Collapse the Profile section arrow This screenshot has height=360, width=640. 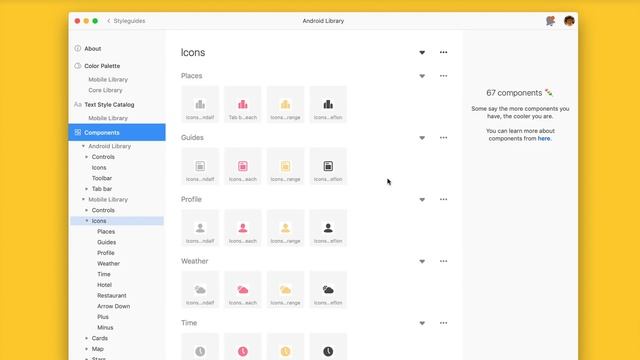coord(422,200)
